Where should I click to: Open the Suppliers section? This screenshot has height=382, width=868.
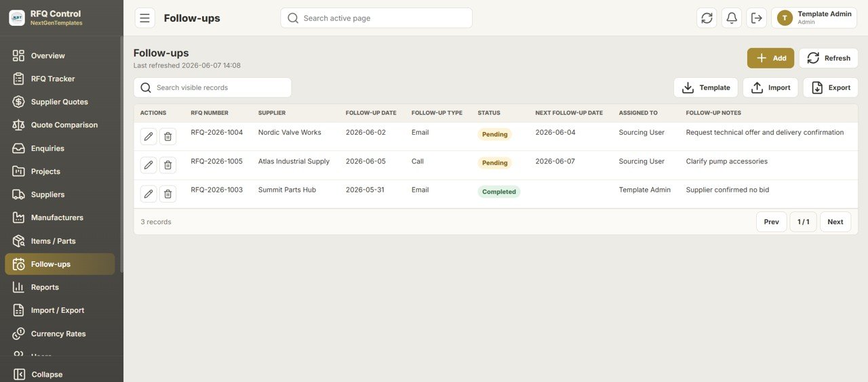tap(60, 194)
